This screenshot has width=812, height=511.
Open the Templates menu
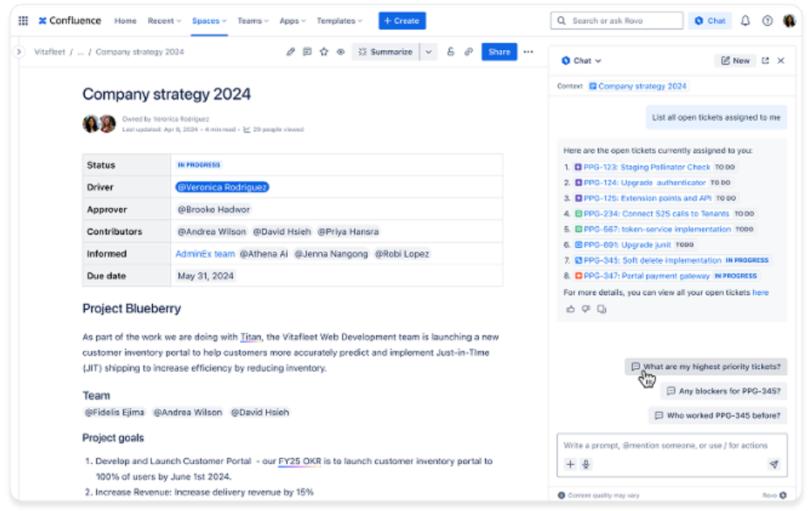339,21
